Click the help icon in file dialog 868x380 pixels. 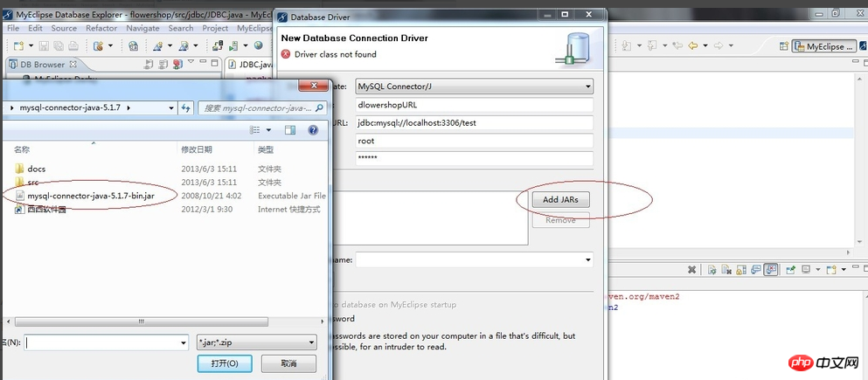(x=312, y=130)
